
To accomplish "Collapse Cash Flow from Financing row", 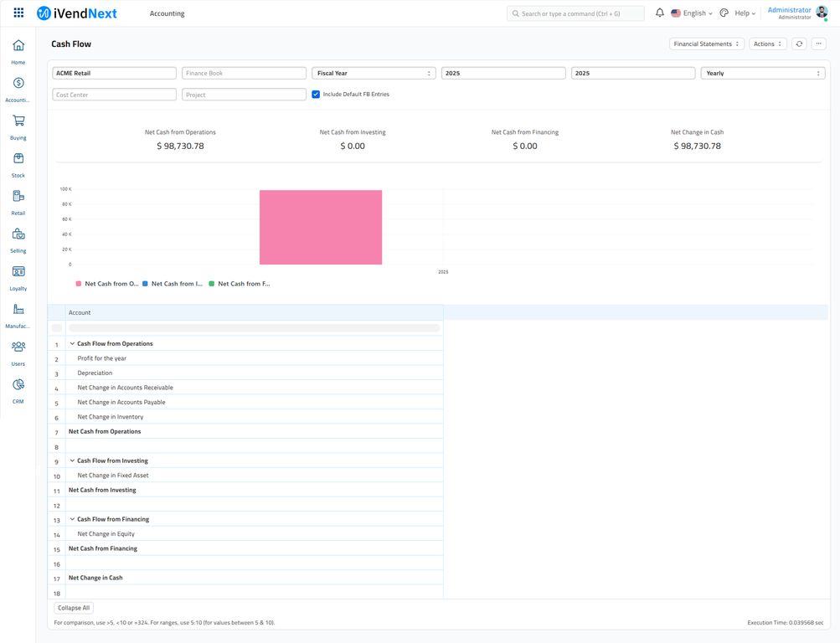I will point(72,519).
